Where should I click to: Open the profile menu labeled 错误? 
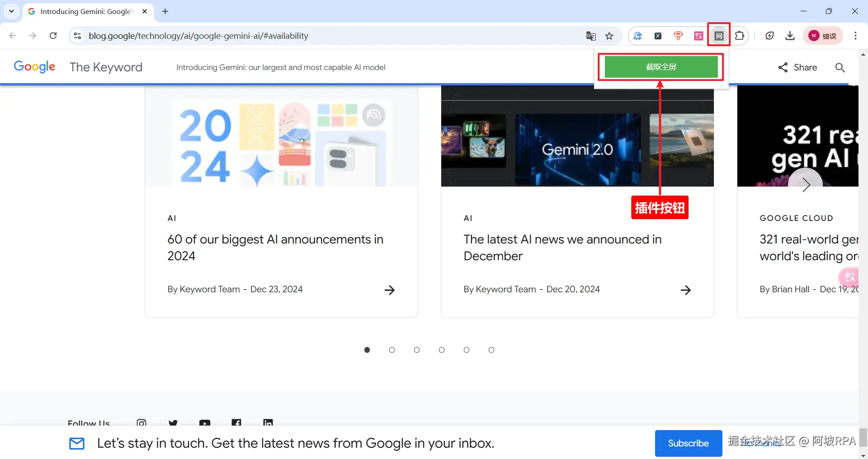point(823,36)
